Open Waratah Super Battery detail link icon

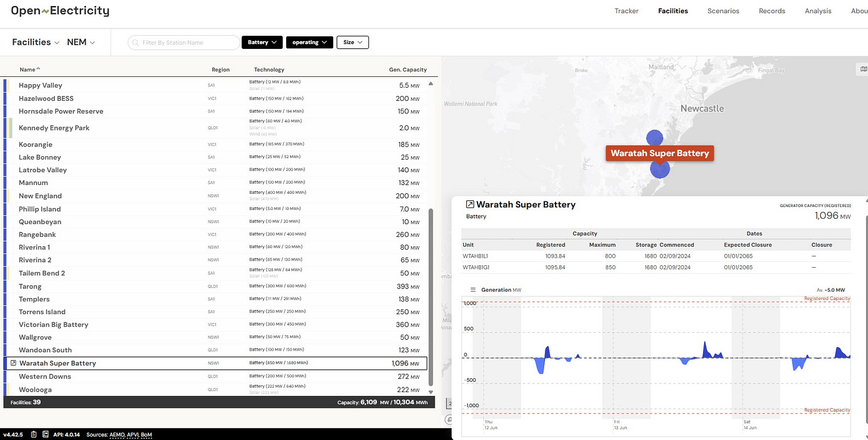tap(470, 204)
